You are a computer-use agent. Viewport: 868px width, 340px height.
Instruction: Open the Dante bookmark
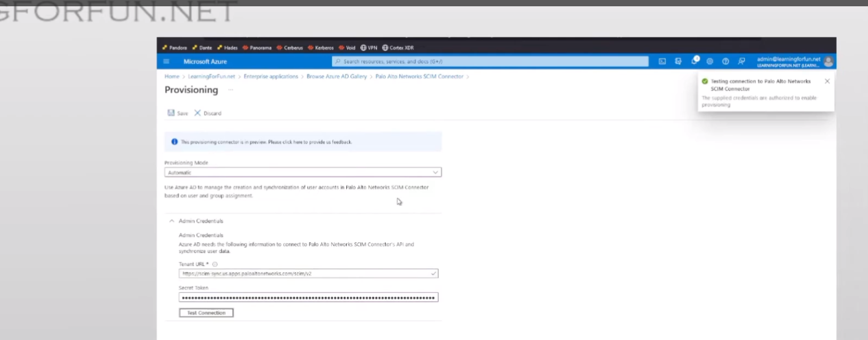click(x=202, y=48)
